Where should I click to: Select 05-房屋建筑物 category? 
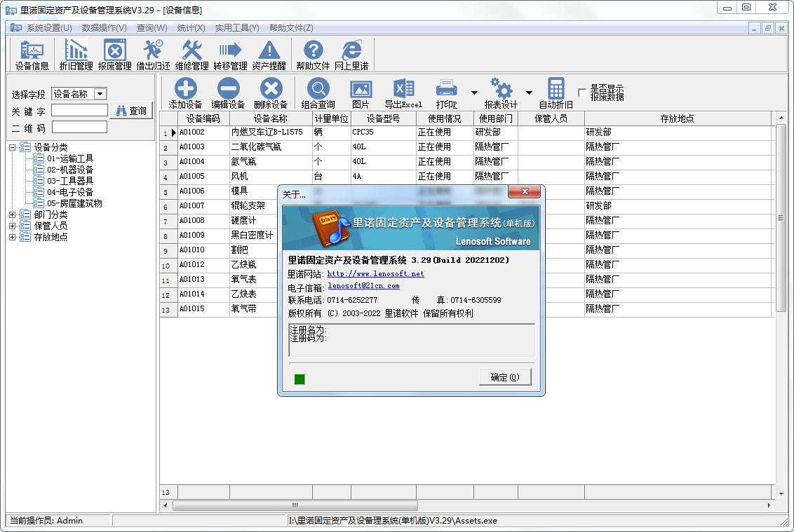tap(74, 203)
